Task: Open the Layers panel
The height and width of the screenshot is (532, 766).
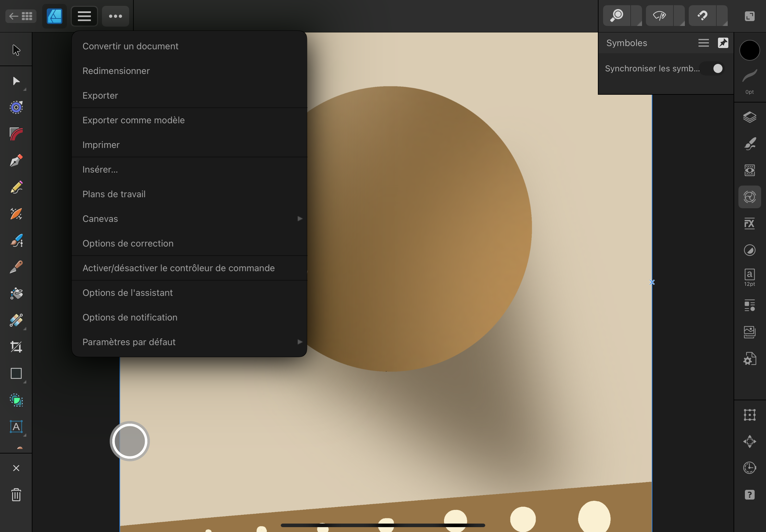Action: pos(749,117)
